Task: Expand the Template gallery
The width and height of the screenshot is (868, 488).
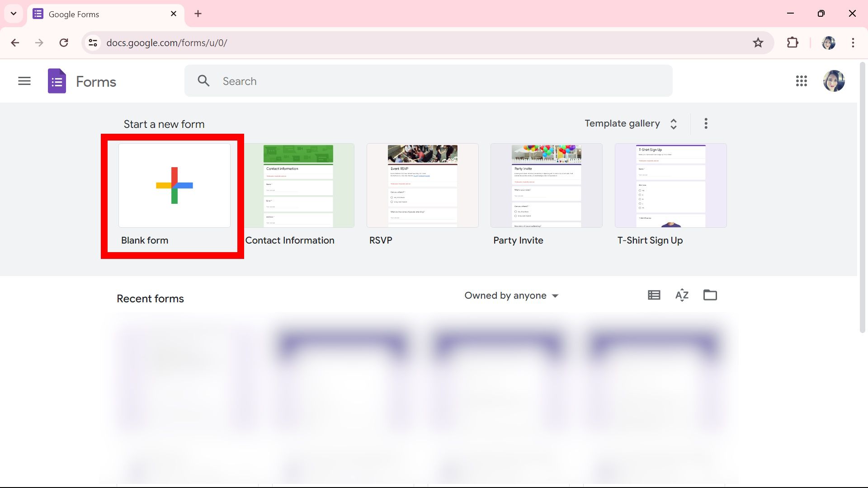Action: 673,123
